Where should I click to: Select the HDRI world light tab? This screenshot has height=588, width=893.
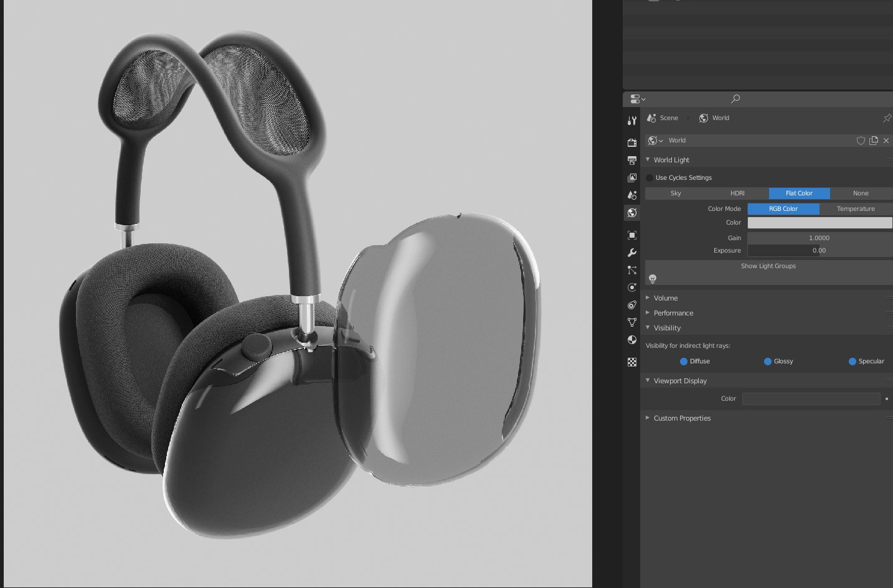pos(737,194)
